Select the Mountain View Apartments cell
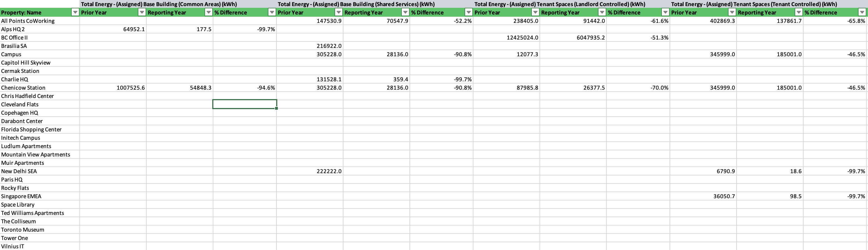The height and width of the screenshot is (250, 868). [x=40, y=155]
